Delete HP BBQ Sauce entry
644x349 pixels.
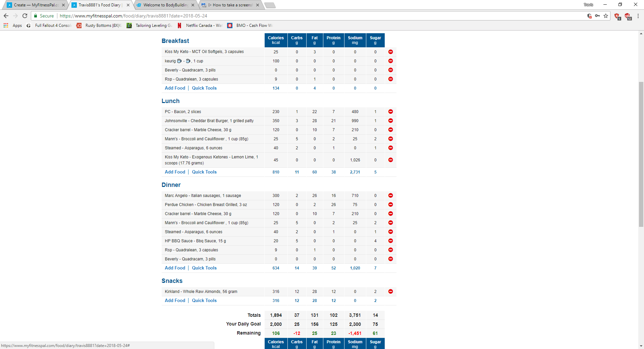[x=390, y=241]
